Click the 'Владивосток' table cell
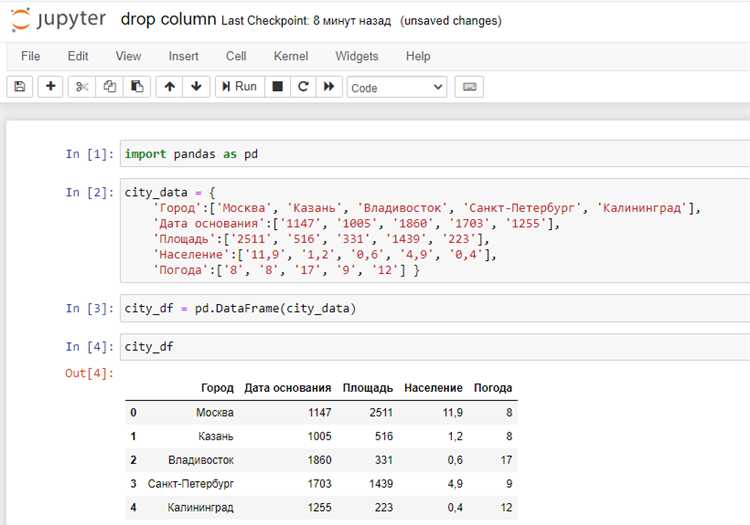This screenshot has height=525, width=750. click(x=201, y=460)
